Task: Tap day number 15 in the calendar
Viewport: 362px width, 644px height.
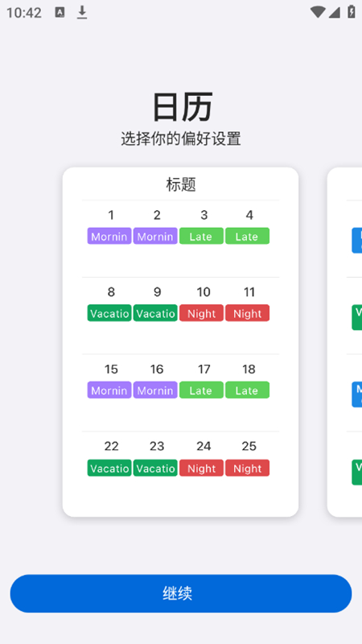Action: click(111, 369)
